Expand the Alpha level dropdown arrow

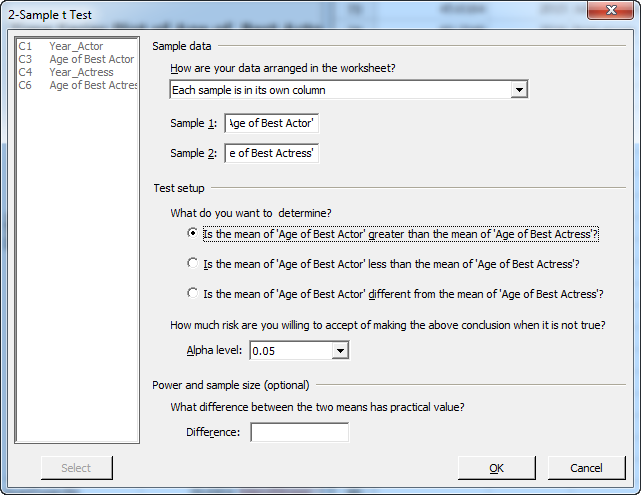pyautogui.click(x=340, y=351)
